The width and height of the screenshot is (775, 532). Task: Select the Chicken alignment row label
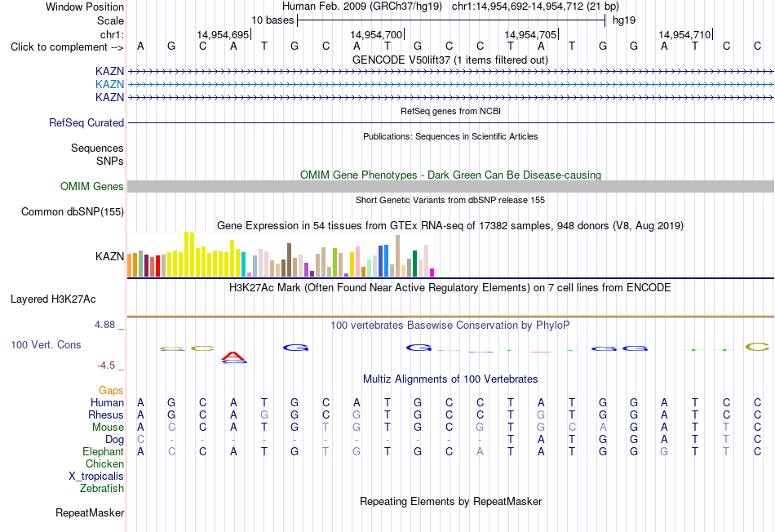[x=104, y=463]
